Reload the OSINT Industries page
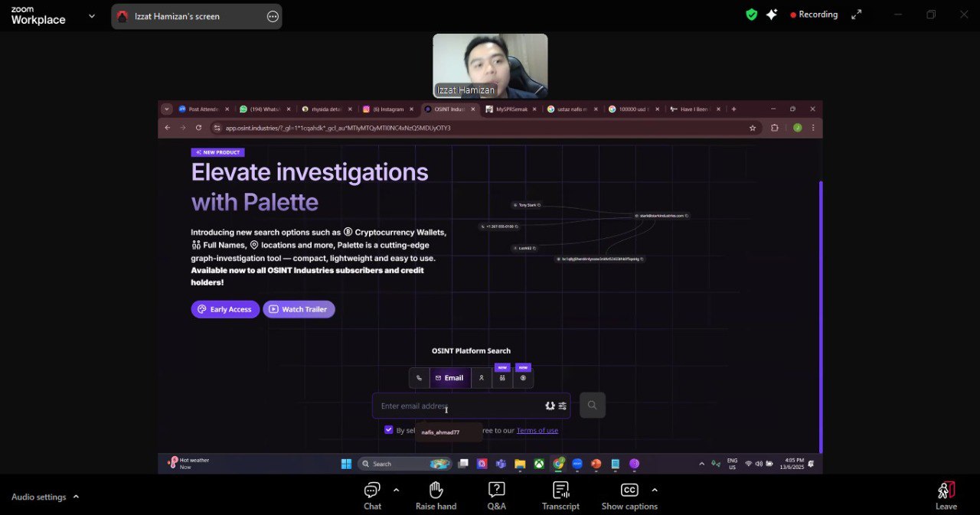The image size is (980, 515). click(198, 128)
